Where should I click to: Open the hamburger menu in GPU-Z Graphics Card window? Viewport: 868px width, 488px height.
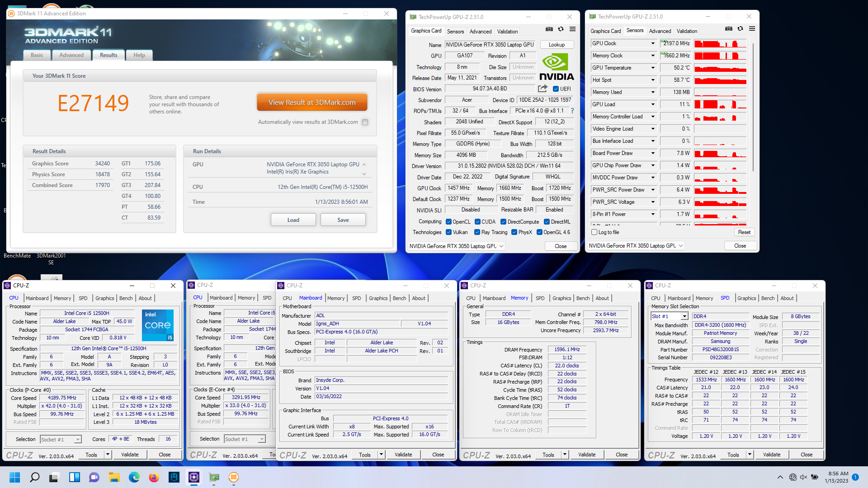pos(572,29)
